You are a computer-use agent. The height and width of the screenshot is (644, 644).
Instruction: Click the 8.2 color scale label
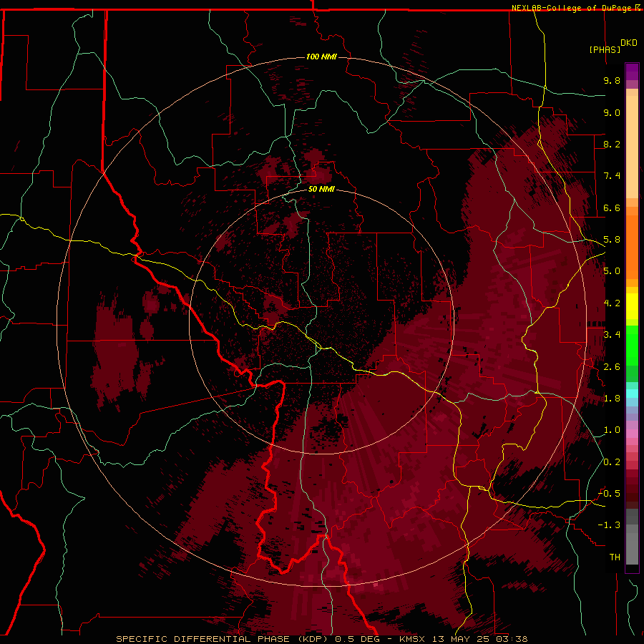pyautogui.click(x=612, y=144)
